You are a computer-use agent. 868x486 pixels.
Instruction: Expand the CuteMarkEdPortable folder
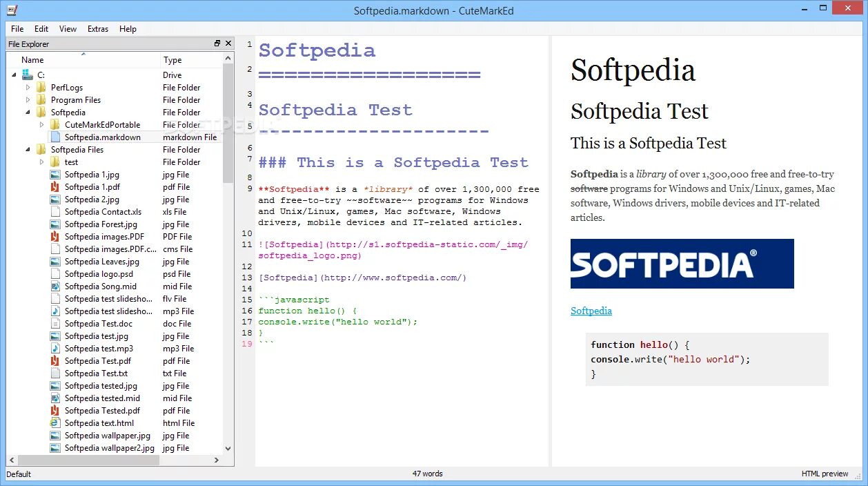coord(42,125)
